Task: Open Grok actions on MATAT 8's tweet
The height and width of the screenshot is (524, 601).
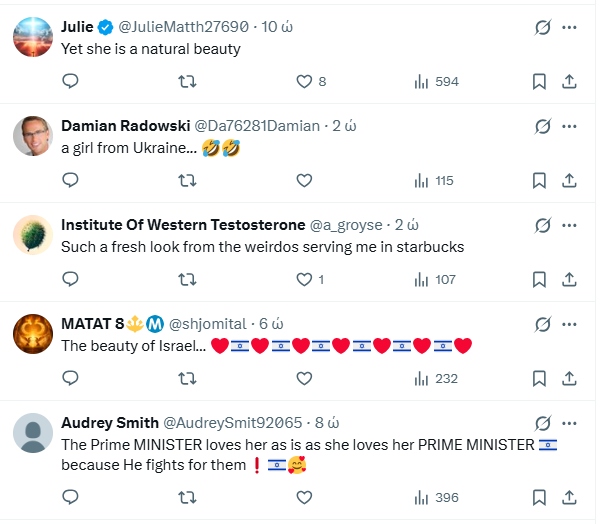Action: (543, 324)
